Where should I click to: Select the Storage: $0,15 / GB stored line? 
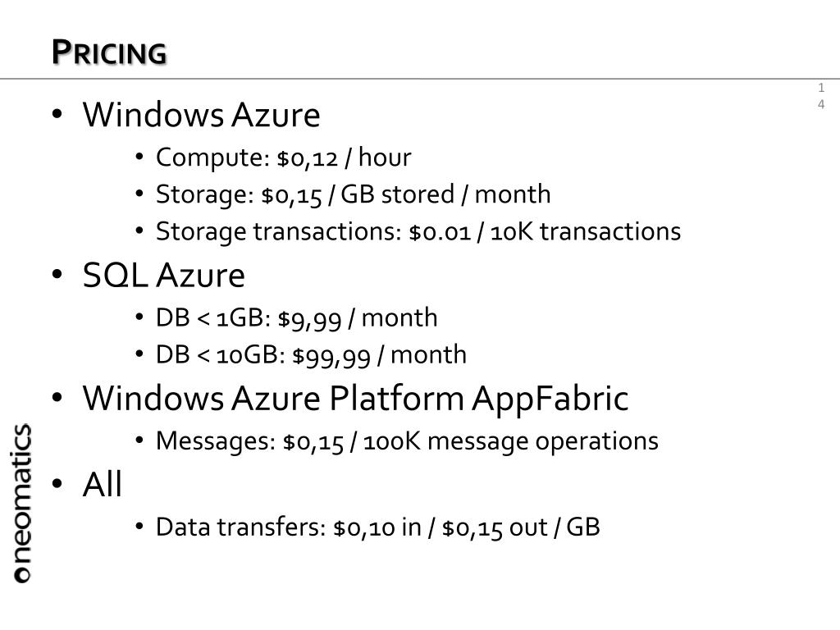coord(353,195)
